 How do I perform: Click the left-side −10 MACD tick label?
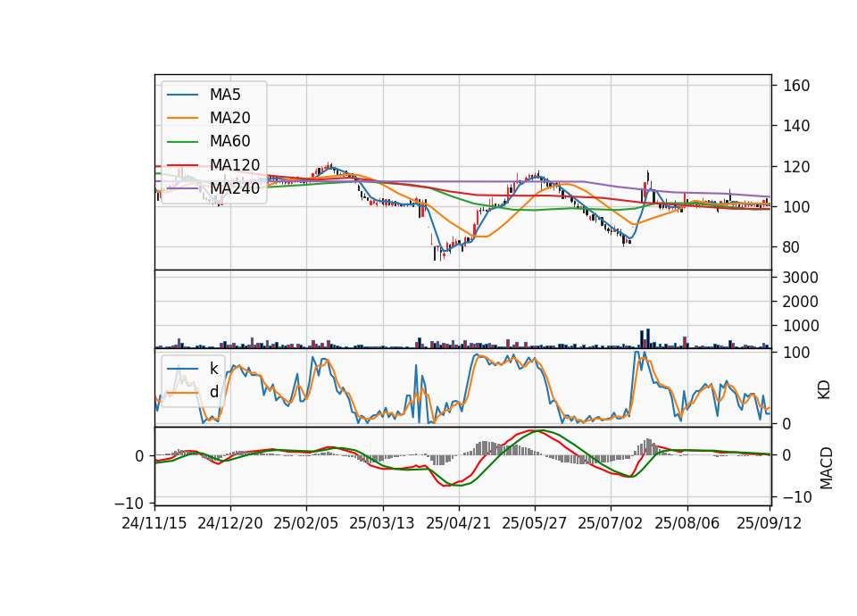129,503
